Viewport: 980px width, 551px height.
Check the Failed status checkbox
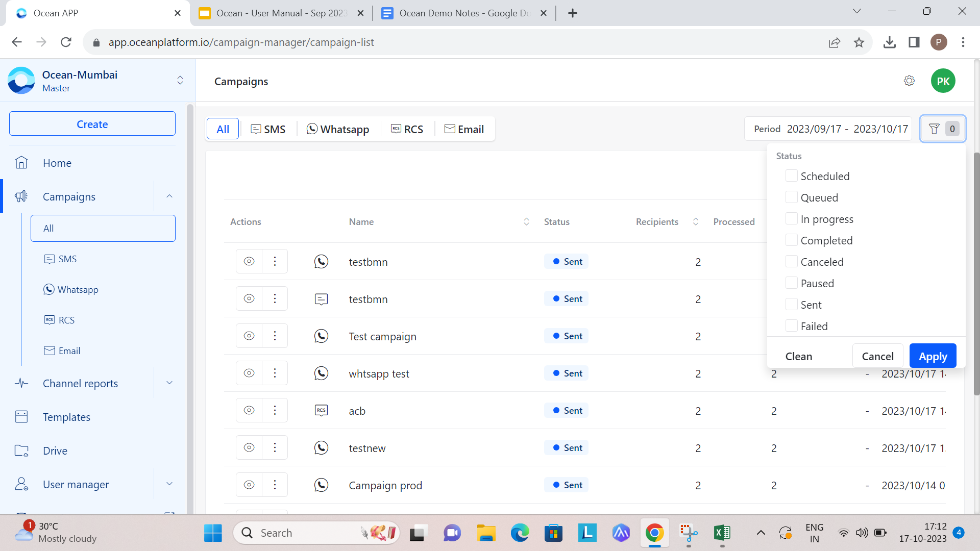(x=791, y=325)
